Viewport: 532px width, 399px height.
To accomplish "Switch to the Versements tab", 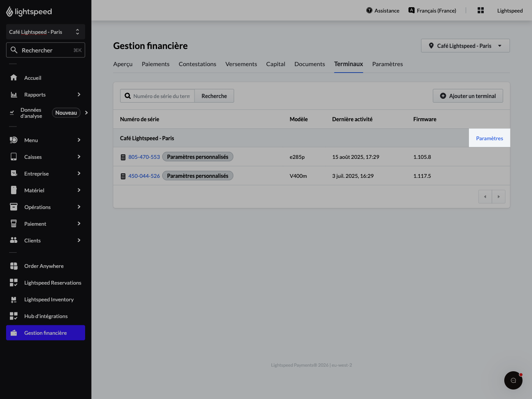I will coord(241,64).
